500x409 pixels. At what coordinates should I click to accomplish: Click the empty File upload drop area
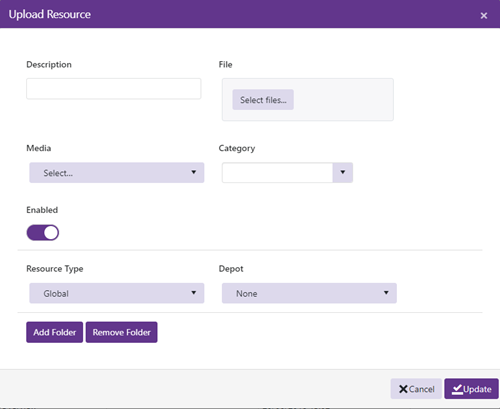[343, 100]
